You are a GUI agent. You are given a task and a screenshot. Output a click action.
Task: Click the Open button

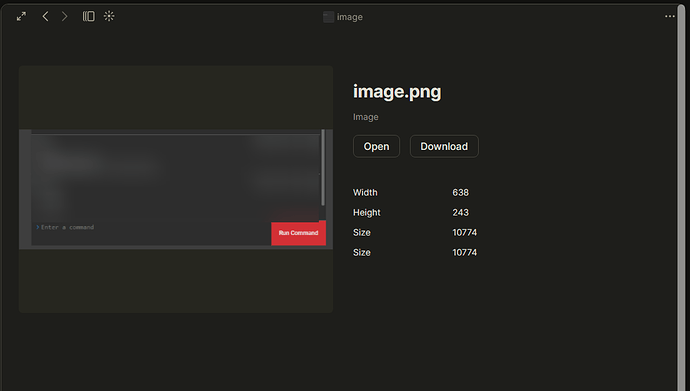point(376,146)
